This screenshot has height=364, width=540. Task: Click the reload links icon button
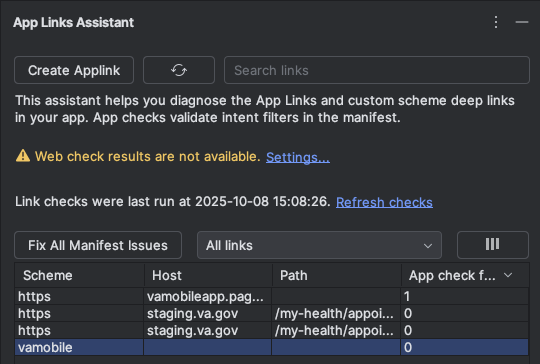coord(179,70)
